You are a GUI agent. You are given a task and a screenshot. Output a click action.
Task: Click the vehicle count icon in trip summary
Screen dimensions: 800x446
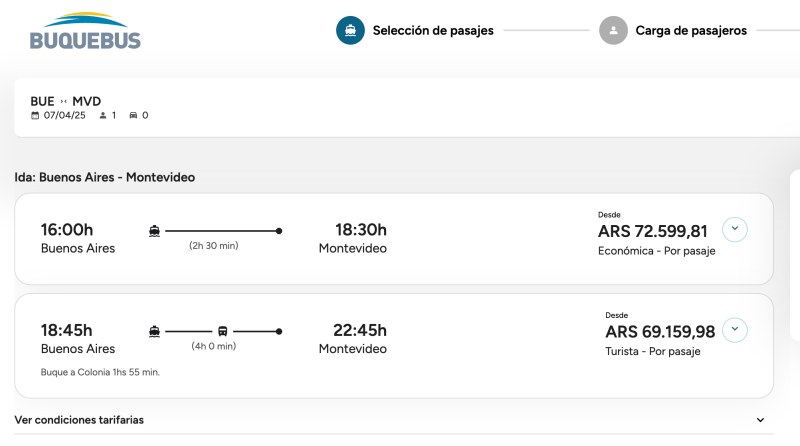133,116
